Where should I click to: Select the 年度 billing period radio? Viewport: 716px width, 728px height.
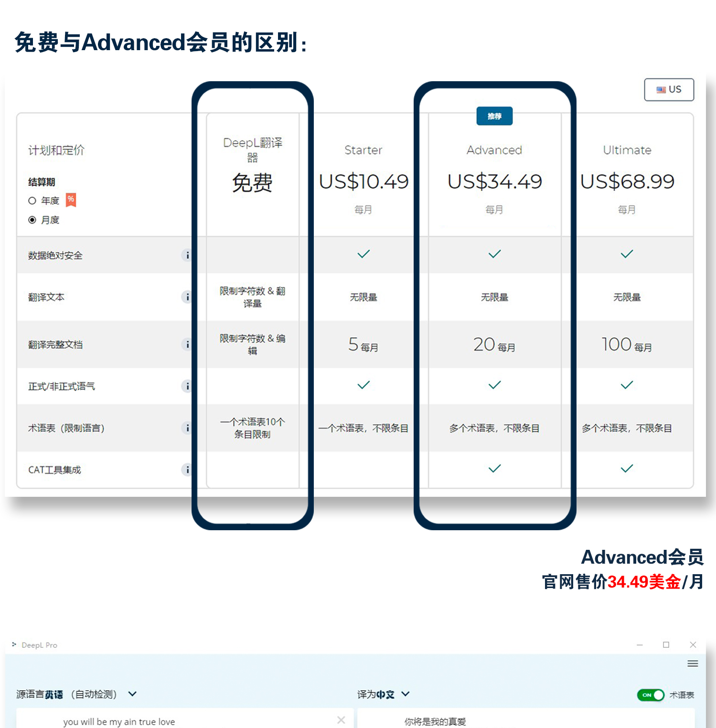coord(32,201)
